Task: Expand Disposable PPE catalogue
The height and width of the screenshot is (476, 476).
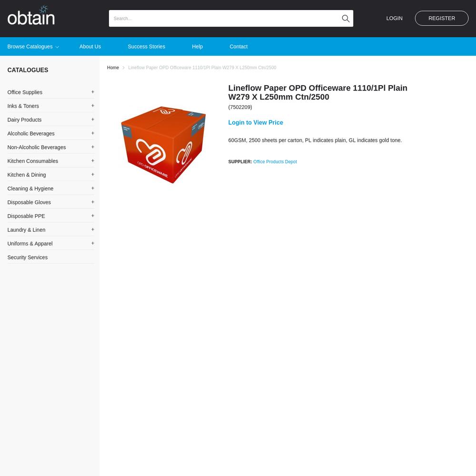Action: (93, 216)
